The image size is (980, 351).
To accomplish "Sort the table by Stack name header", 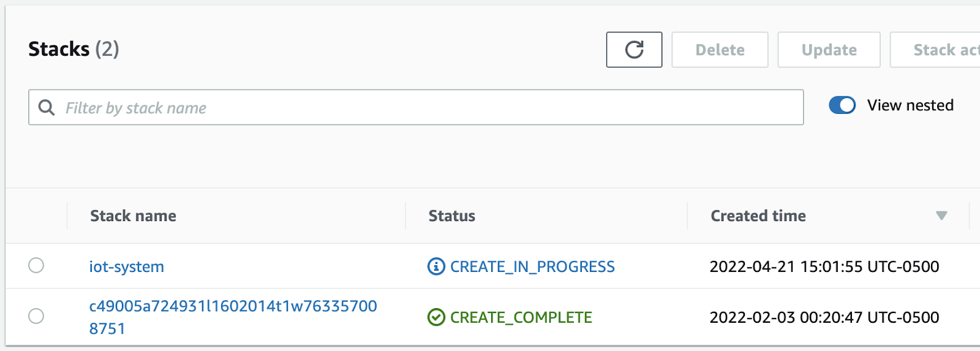I will (x=133, y=216).
